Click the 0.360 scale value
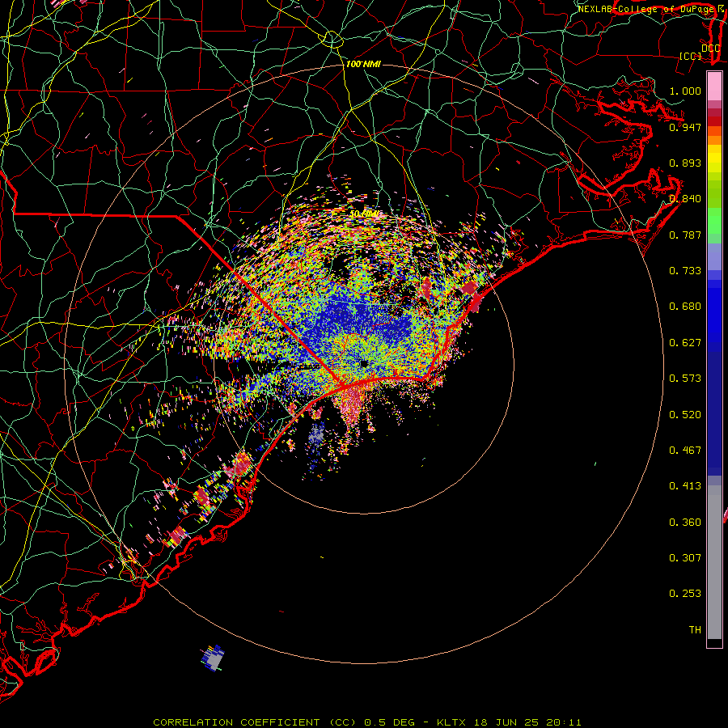728x728 pixels. click(685, 523)
